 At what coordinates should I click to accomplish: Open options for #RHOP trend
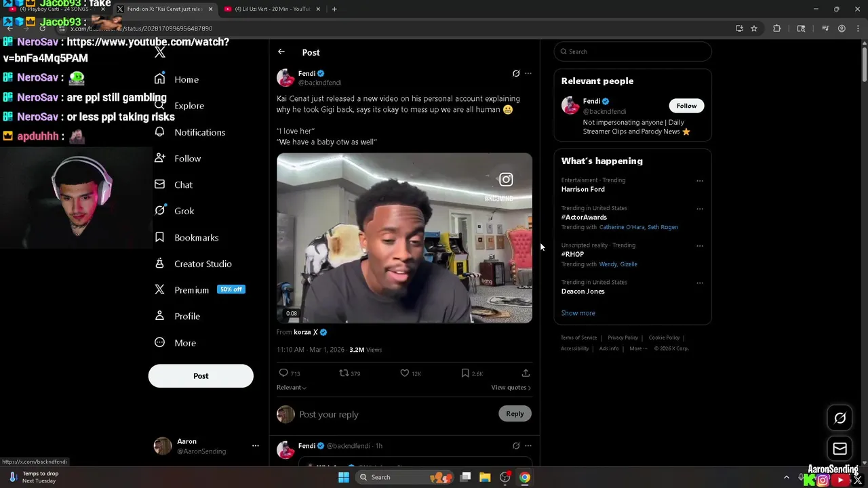[700, 246]
